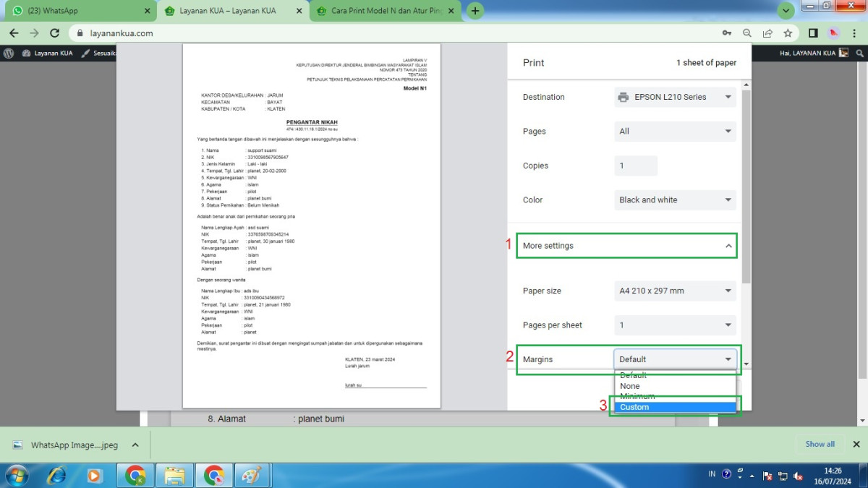Expand the WhatsApp Image download options arrow
The height and width of the screenshot is (488, 868).
[x=135, y=445]
